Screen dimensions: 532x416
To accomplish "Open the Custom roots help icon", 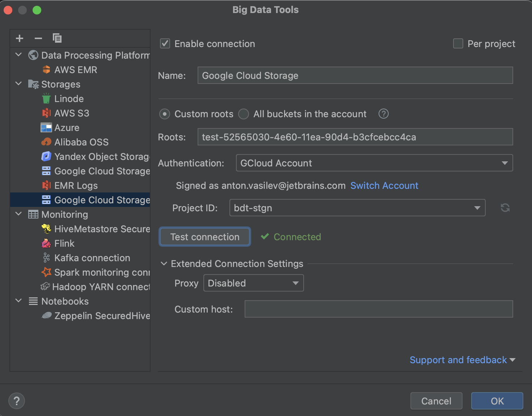I will pos(383,114).
